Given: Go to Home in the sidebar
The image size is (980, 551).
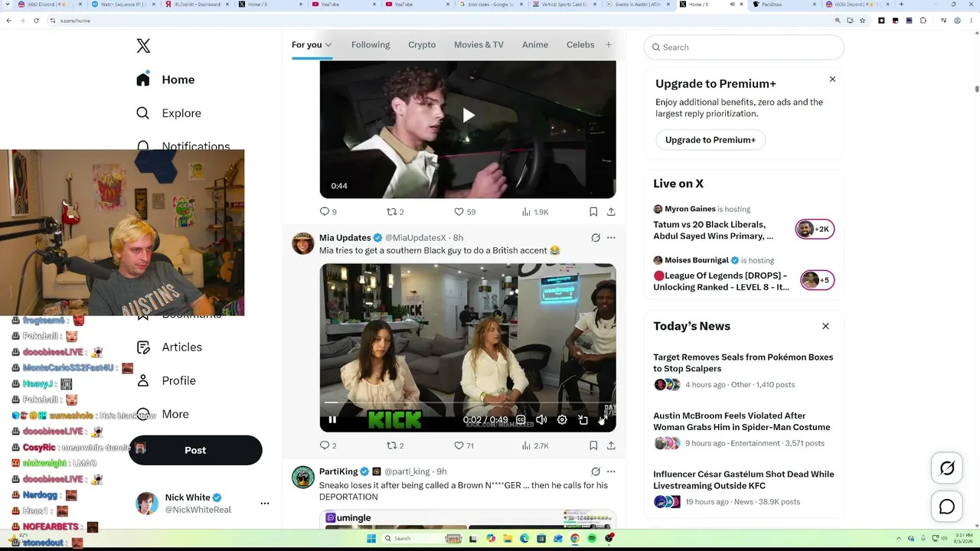Looking at the screenshot, I should pos(165,80).
